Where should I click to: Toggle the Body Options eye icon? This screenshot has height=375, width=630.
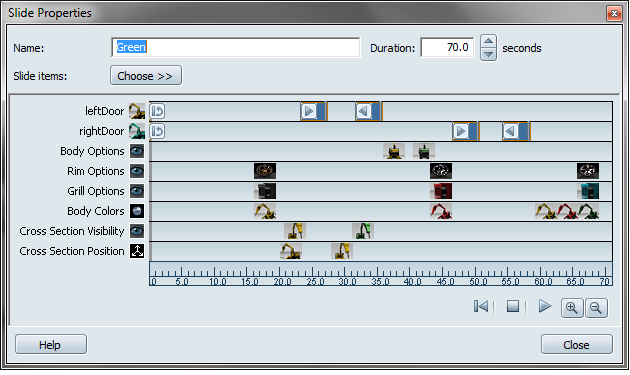point(137,151)
